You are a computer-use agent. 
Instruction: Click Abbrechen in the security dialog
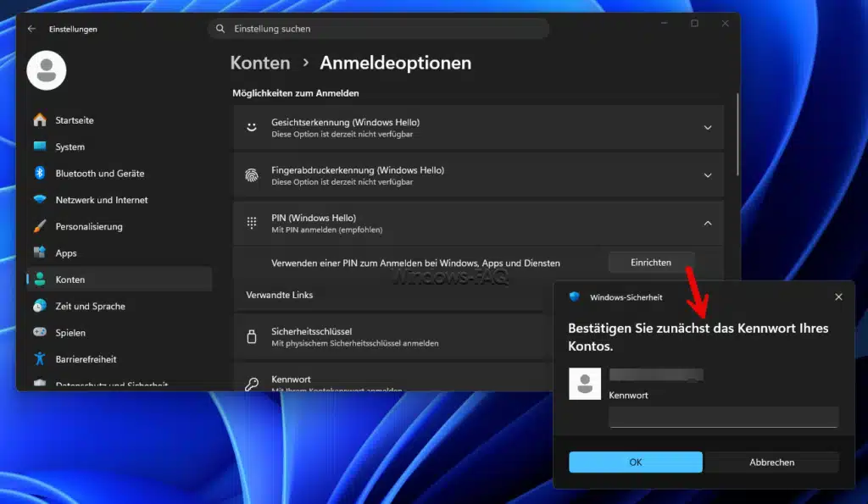pos(771,462)
